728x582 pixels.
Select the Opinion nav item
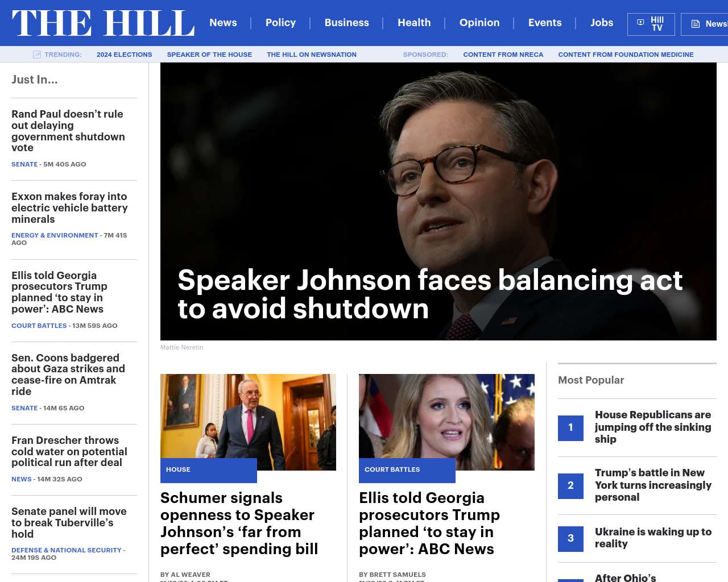click(x=479, y=23)
